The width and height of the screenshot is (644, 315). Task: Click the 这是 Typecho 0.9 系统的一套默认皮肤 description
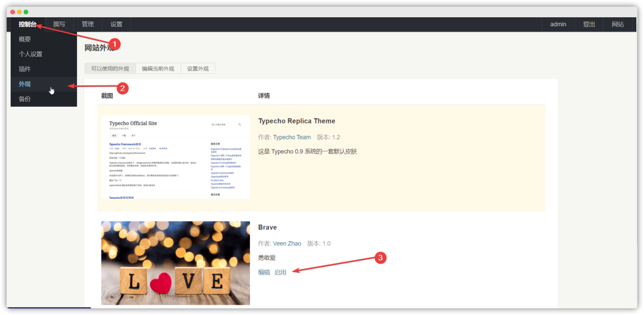[x=308, y=152]
